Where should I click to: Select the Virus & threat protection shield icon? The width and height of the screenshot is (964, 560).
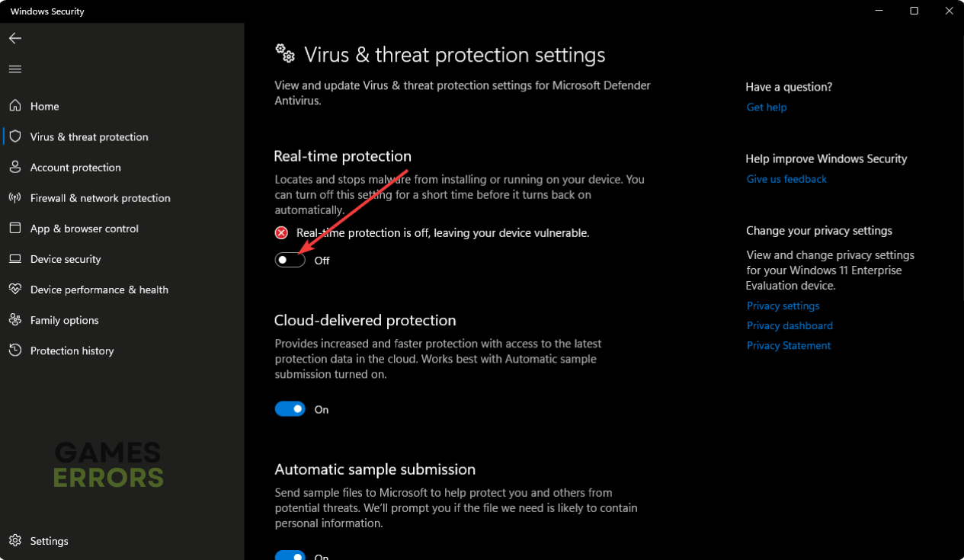15,136
